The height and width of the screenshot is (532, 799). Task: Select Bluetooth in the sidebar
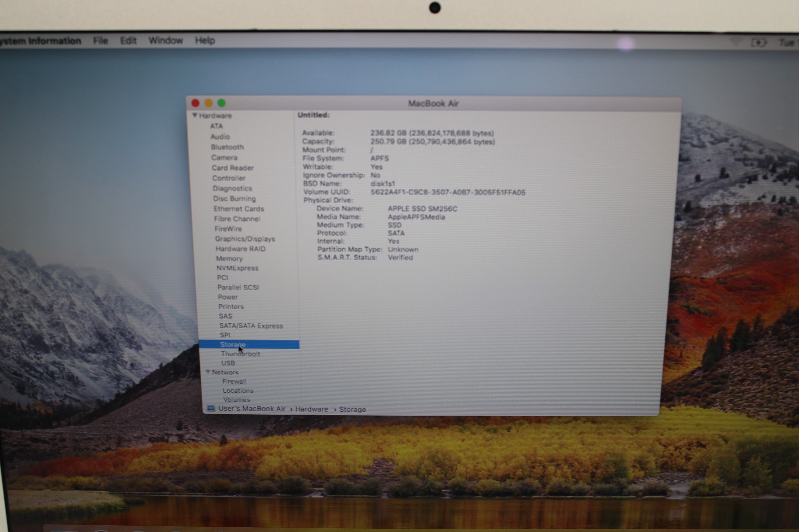[x=227, y=147]
